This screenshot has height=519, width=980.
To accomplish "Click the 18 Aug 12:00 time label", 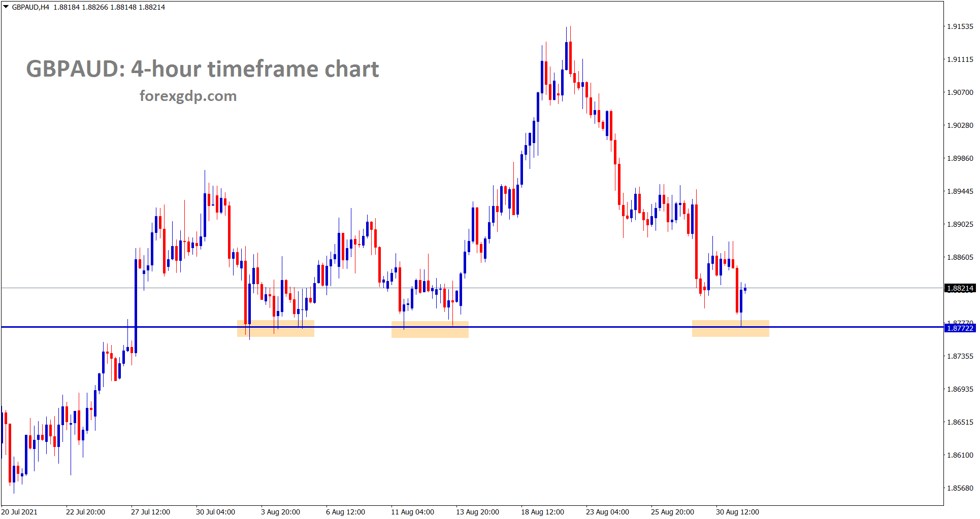I will (542, 512).
